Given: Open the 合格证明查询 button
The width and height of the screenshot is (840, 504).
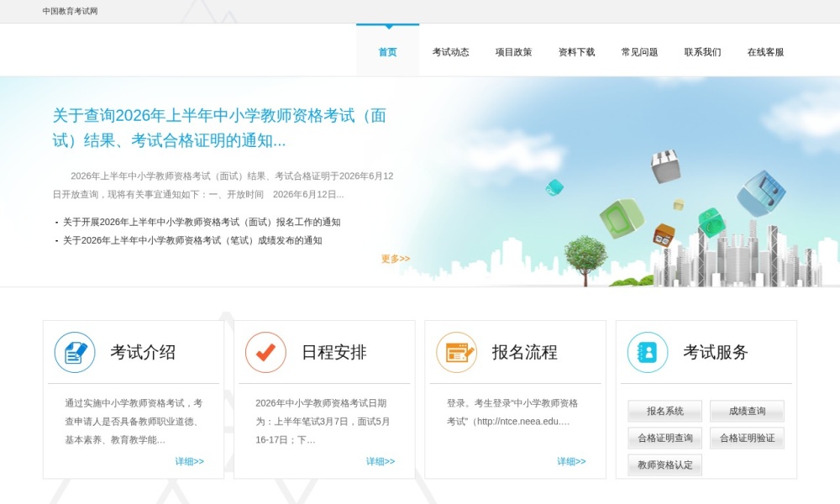Looking at the screenshot, I should pyautogui.click(x=664, y=438).
